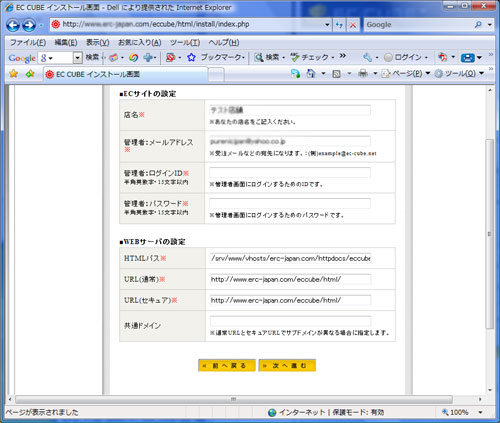Open the お気に入り(A) menu
Screen dimensions: 500x423
click(140, 43)
